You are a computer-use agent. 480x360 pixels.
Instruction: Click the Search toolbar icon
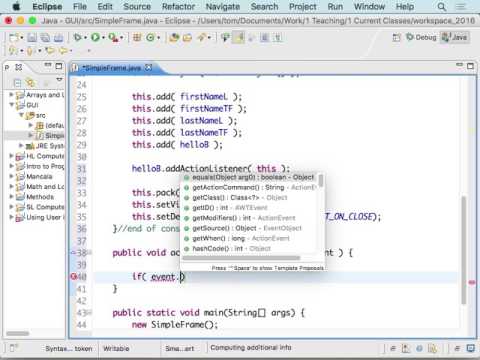pyautogui.click(x=201, y=38)
